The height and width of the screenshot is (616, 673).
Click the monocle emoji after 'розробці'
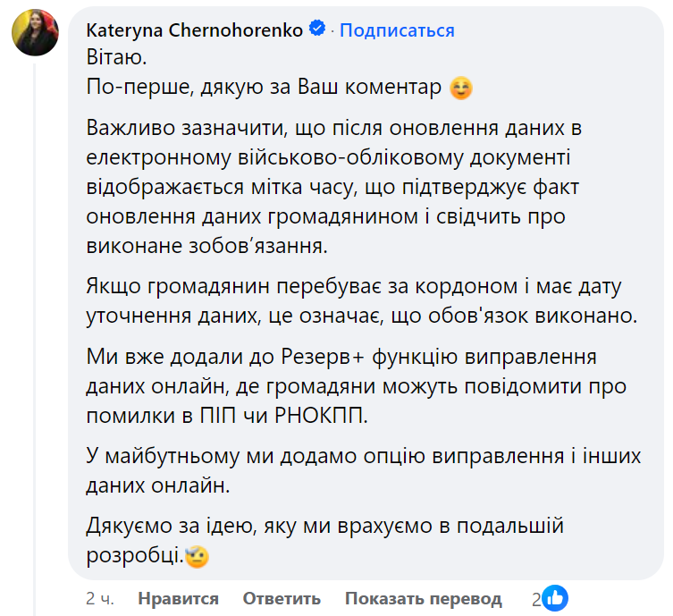pos(198,557)
